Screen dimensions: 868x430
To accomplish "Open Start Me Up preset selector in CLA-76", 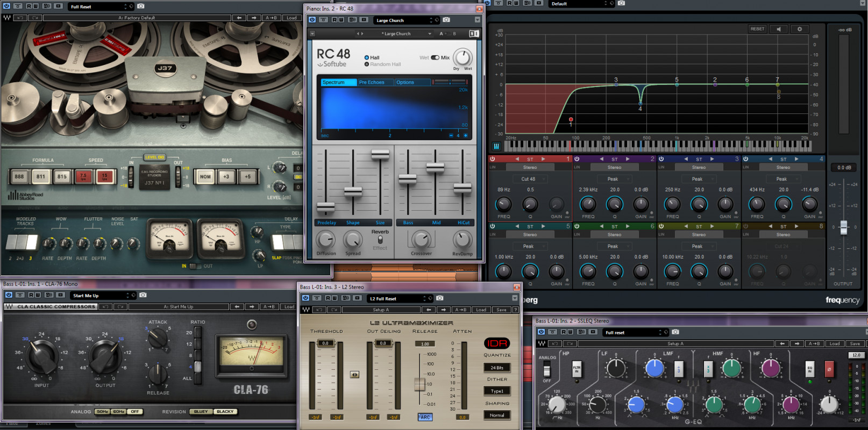I will (103, 295).
